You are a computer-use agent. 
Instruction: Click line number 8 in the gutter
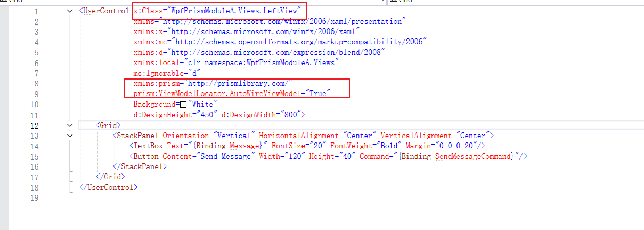37,84
